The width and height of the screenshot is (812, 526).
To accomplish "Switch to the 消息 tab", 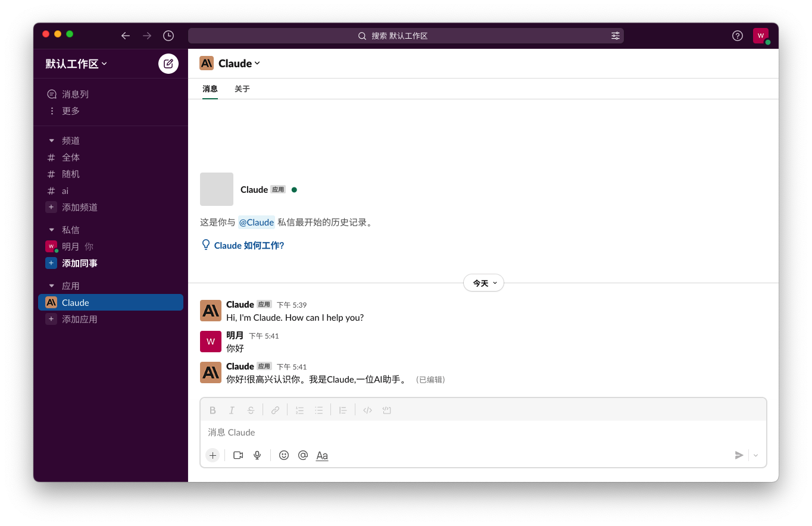I will 210,89.
